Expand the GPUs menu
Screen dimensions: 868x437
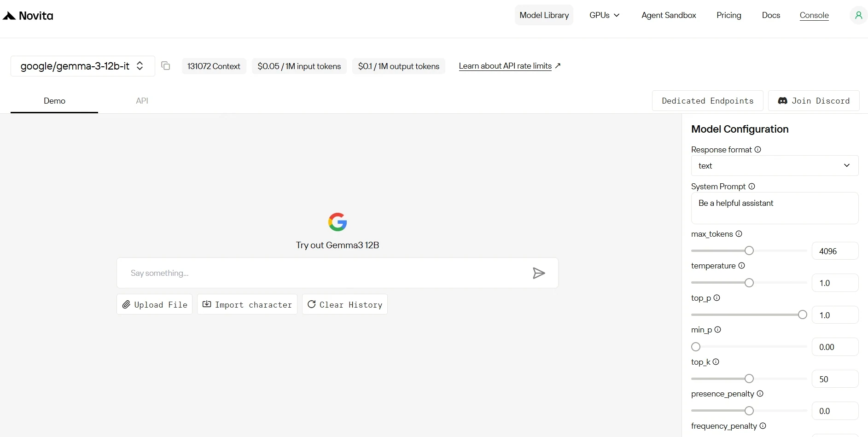click(605, 15)
